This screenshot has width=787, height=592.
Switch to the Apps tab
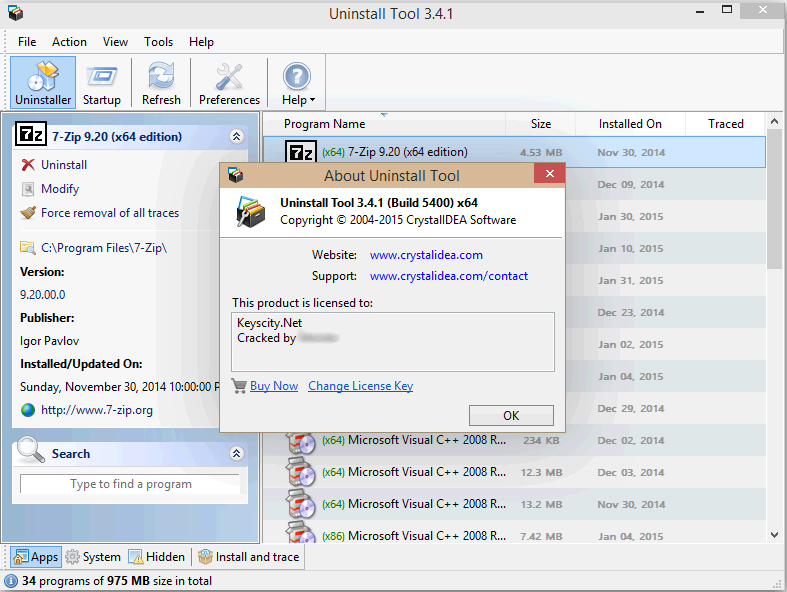coord(36,557)
